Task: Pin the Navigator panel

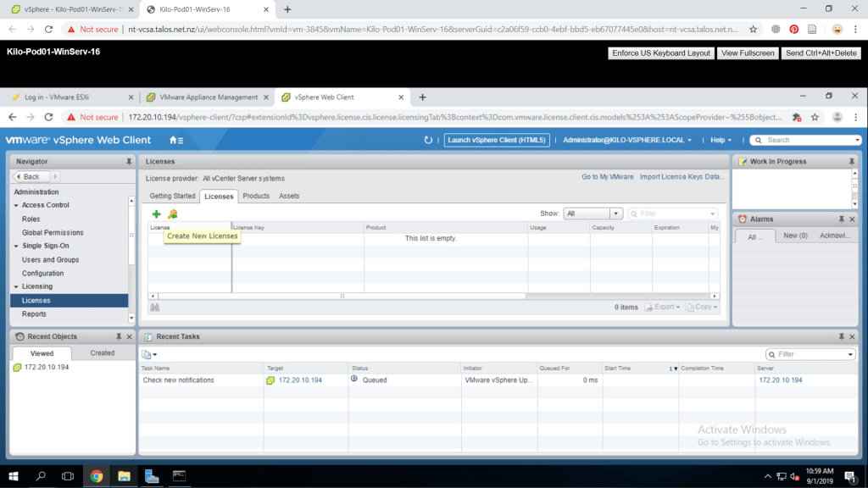Action: pos(128,161)
